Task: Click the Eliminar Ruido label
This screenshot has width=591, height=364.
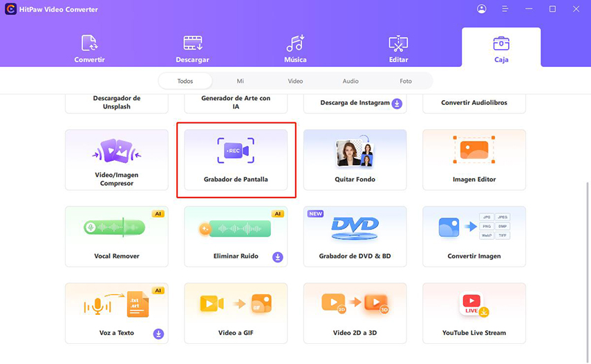Action: [x=236, y=256]
